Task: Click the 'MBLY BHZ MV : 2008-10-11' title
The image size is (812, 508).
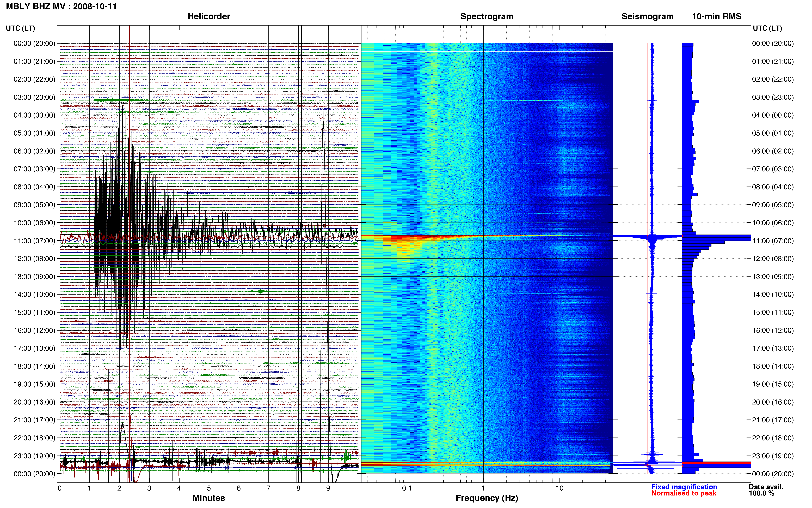Action: 61,6
